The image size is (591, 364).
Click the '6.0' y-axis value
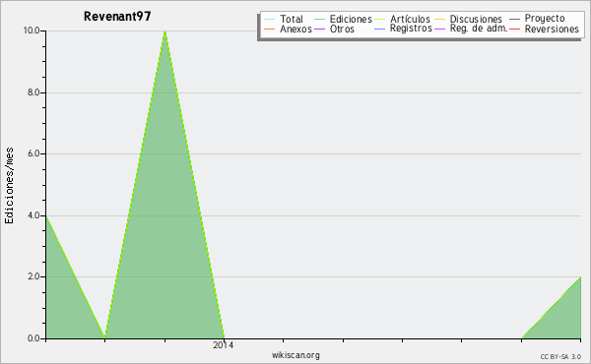[x=33, y=153]
